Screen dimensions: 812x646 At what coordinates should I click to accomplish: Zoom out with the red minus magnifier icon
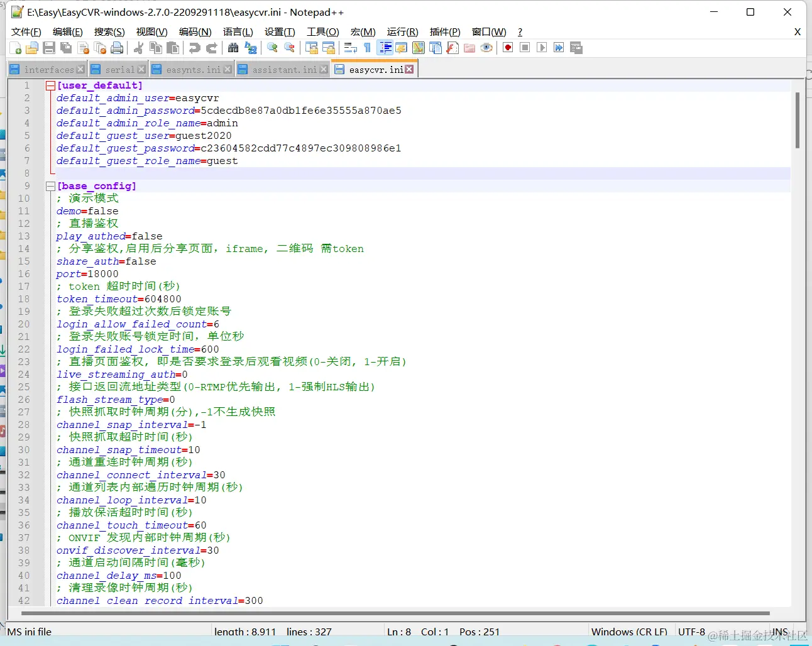pos(289,48)
